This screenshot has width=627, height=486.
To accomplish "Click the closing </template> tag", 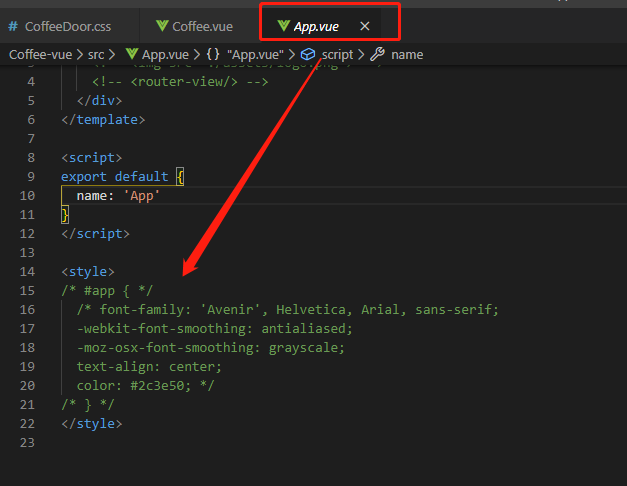I will coord(103,120).
